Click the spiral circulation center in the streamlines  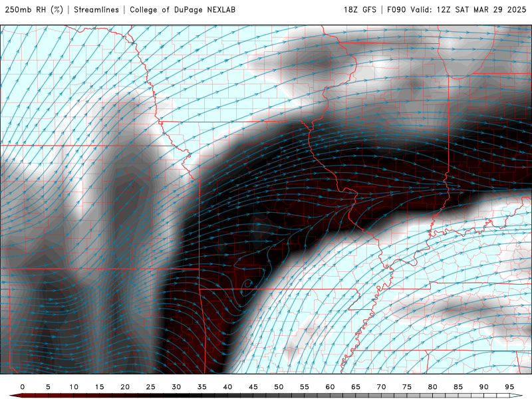pyautogui.click(x=248, y=283)
